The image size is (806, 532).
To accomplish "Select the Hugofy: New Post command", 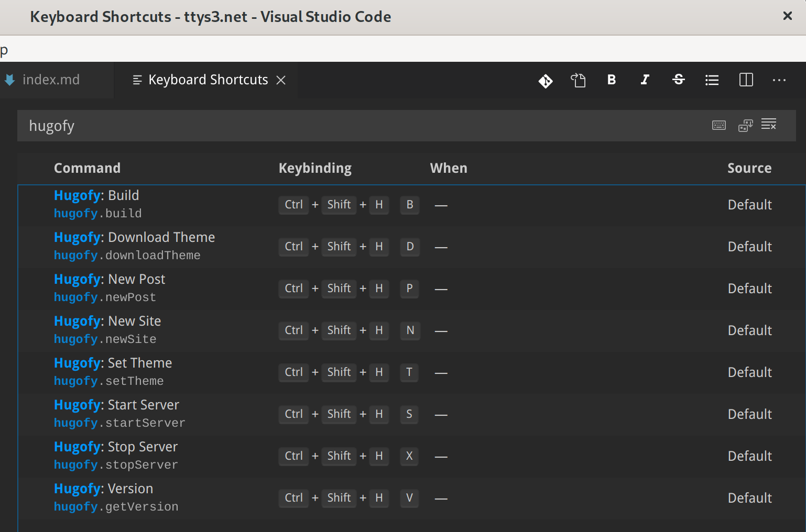I will [412, 289].
